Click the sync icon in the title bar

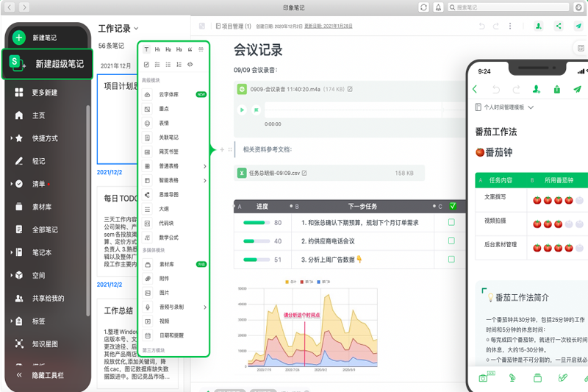click(x=424, y=7)
